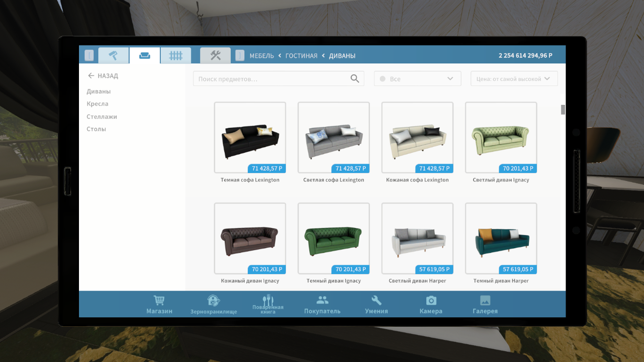Click the magnifier search icon
The image size is (644, 362).
coord(355,79)
